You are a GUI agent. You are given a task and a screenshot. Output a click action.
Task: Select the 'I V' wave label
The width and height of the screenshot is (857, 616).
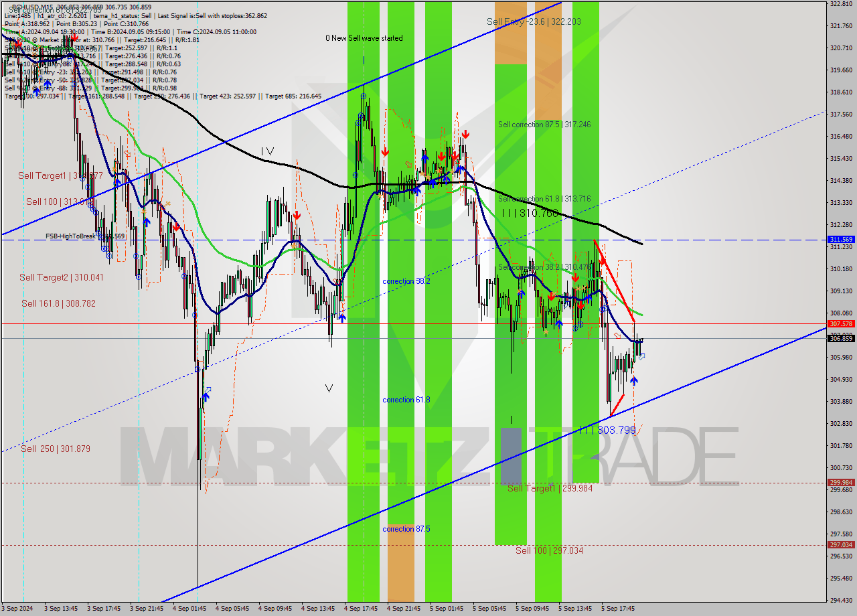267,151
